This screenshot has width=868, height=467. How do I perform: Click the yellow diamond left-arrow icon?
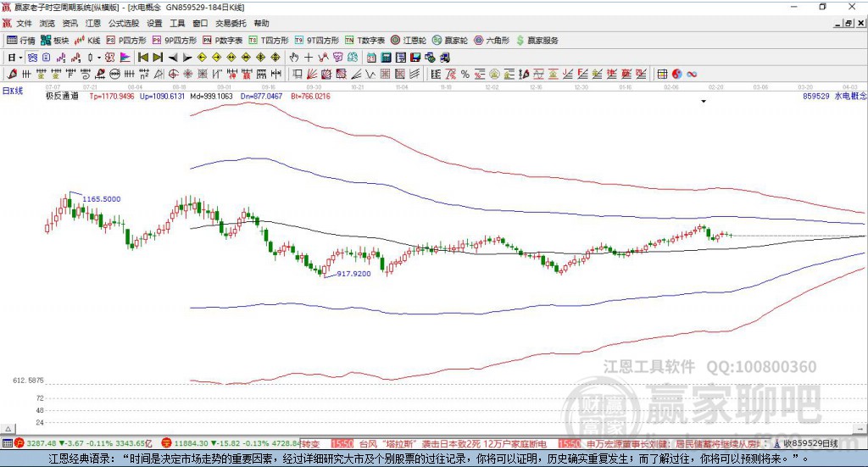coord(202,58)
